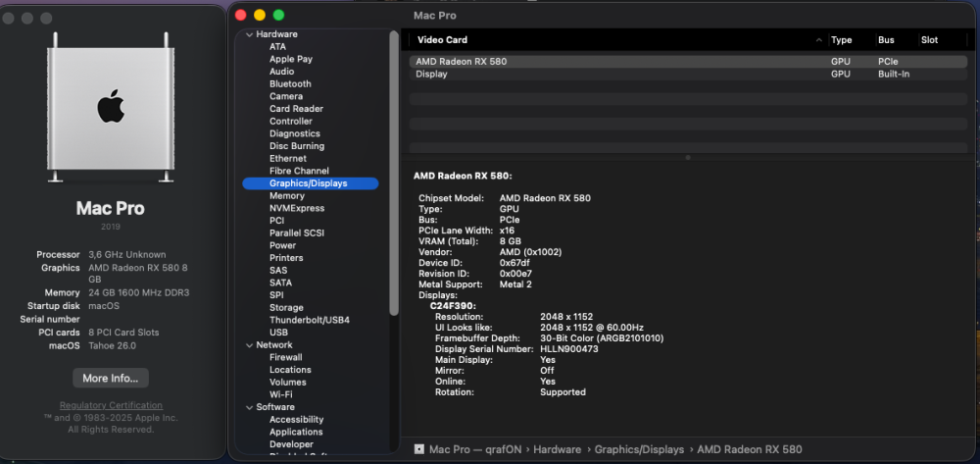Select Storage in sidebar
The width and height of the screenshot is (980, 464).
[286, 308]
